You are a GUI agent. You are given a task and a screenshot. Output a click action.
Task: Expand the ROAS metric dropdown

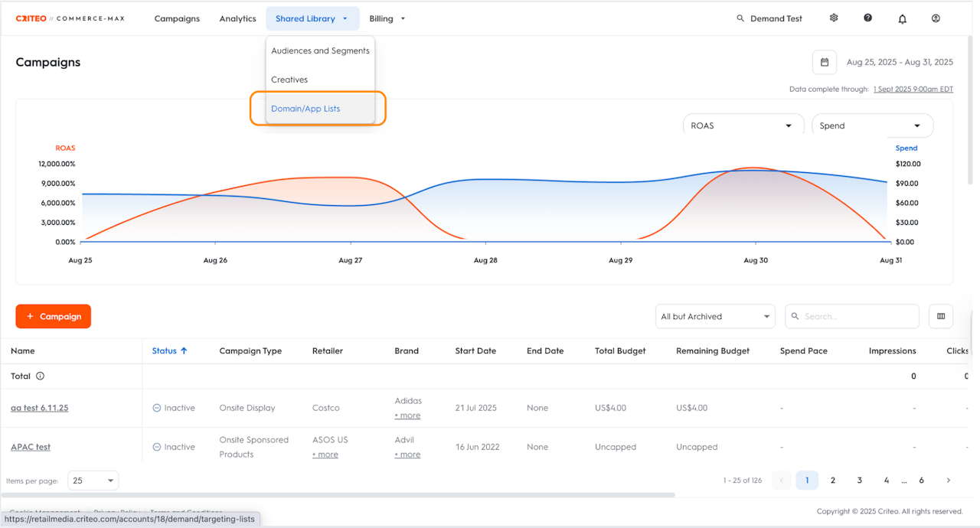coord(743,125)
